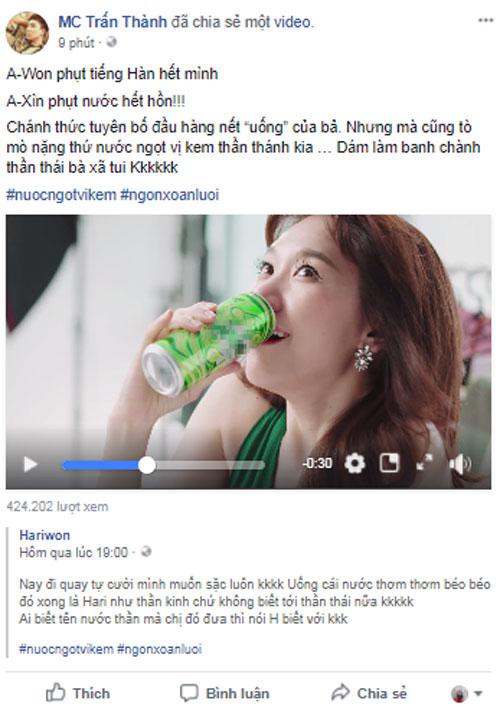Screen dimensions: 500x707
Task: Open Bình luận comment box
Action: 224,693
